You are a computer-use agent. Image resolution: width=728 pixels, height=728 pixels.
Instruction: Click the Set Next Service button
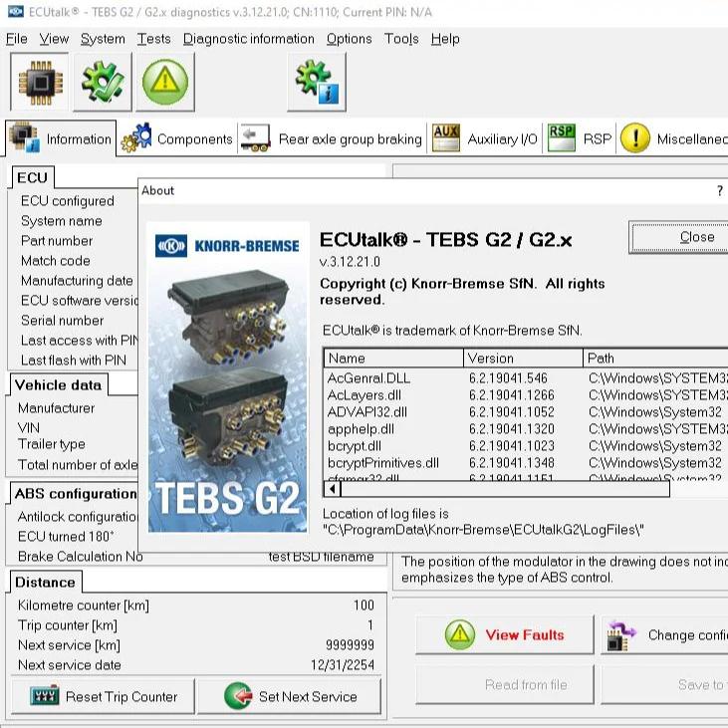pyautogui.click(x=289, y=696)
